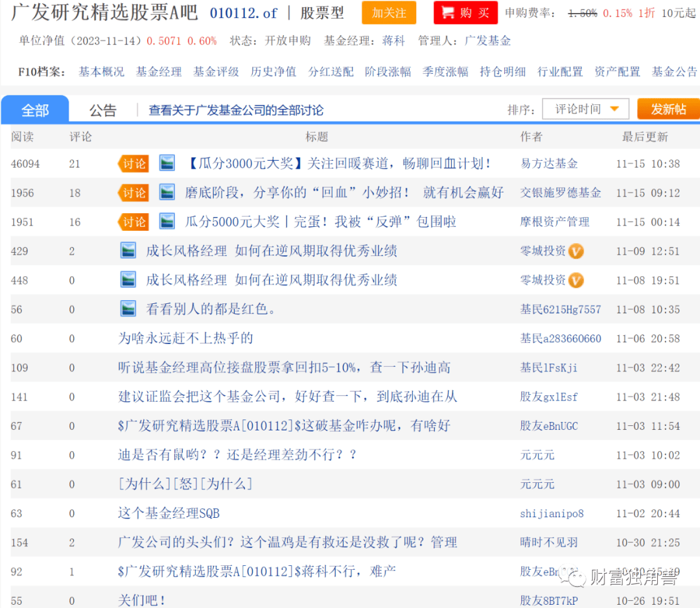Open post 为啥永远赶不上热乎的
This screenshot has height=608, width=700.
(x=185, y=338)
